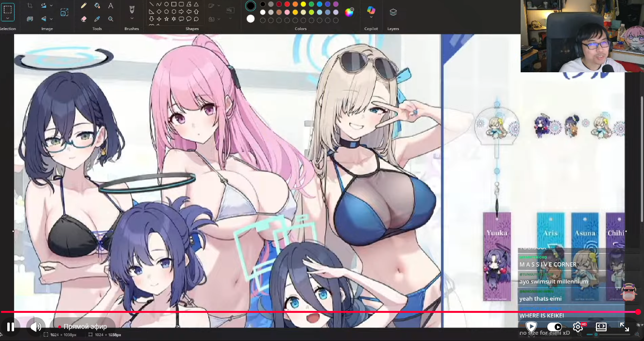Click the Paint vertical scrollbar
The width and height of the screenshot is (644, 341).
click(642, 160)
